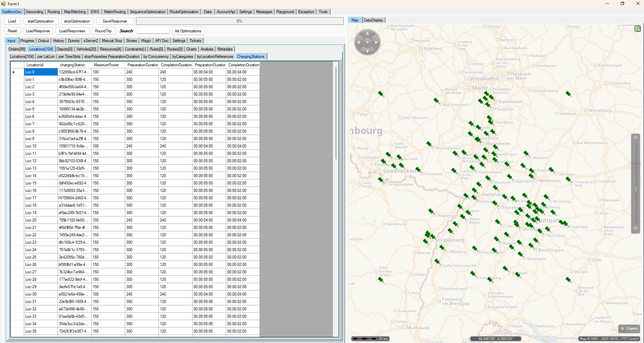Toggle the overview map icon in map corner
Viewport: 644px width, 343px height.
pos(637,29)
